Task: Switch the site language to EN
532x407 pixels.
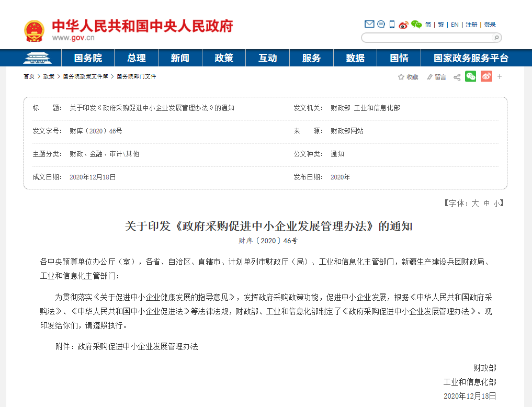Action: (x=454, y=24)
